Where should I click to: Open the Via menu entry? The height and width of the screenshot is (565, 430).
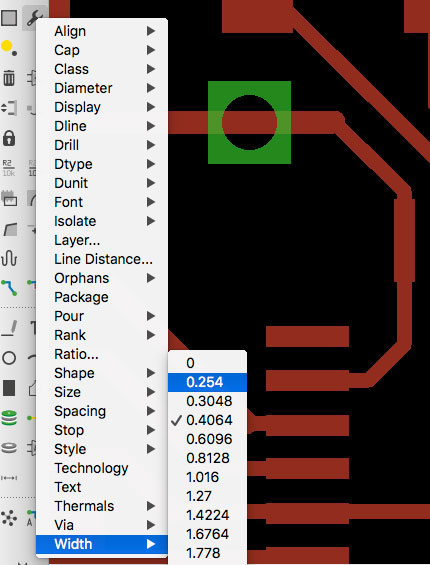point(102,525)
